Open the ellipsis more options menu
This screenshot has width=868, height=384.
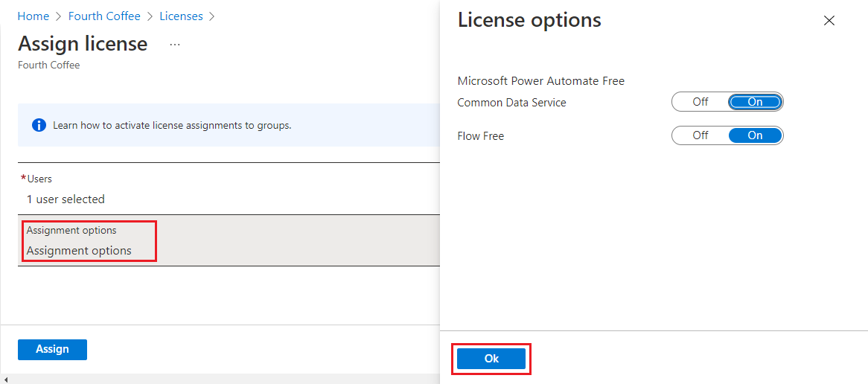pyautogui.click(x=175, y=45)
